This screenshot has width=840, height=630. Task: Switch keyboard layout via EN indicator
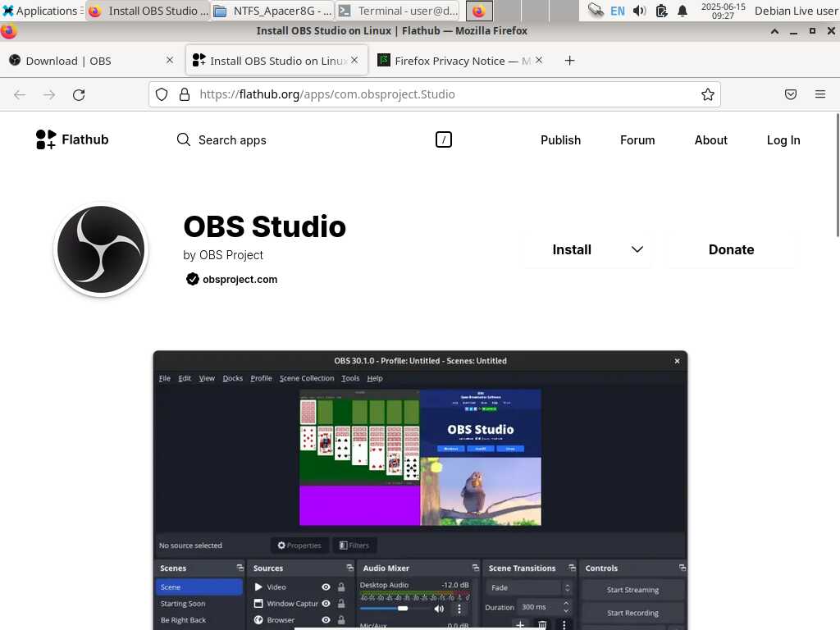617,11
